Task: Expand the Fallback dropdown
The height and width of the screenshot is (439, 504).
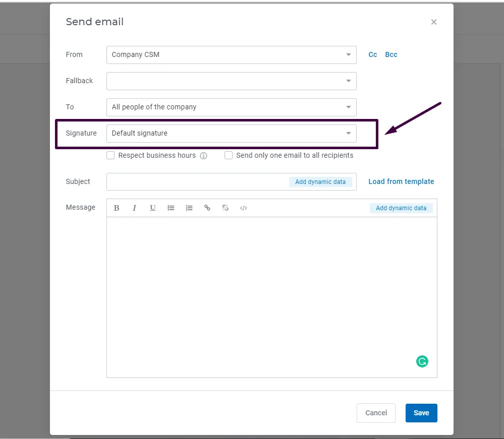Action: click(x=232, y=81)
